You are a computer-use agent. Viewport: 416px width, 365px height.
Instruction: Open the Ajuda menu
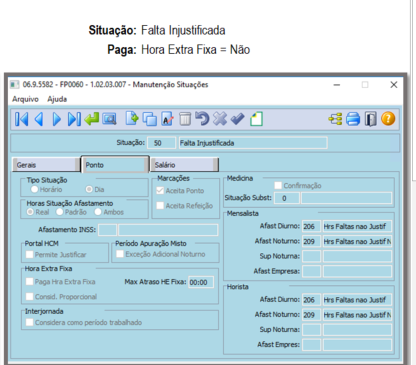[57, 99]
